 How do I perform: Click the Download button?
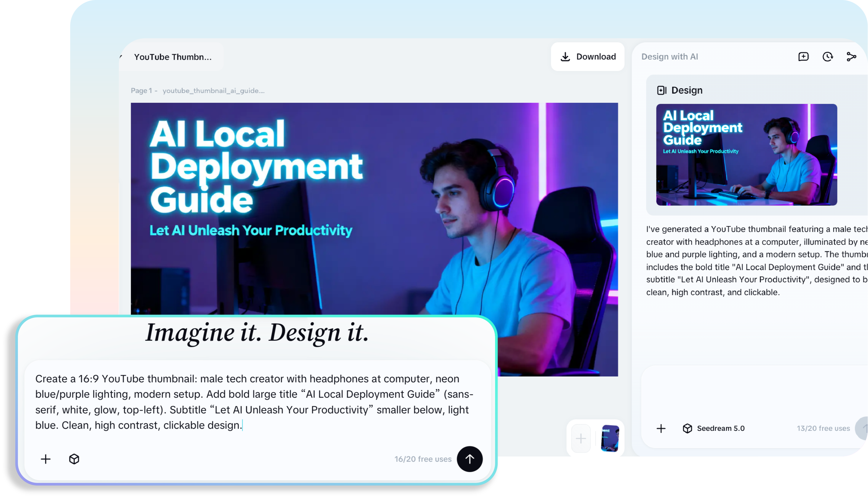pyautogui.click(x=587, y=56)
